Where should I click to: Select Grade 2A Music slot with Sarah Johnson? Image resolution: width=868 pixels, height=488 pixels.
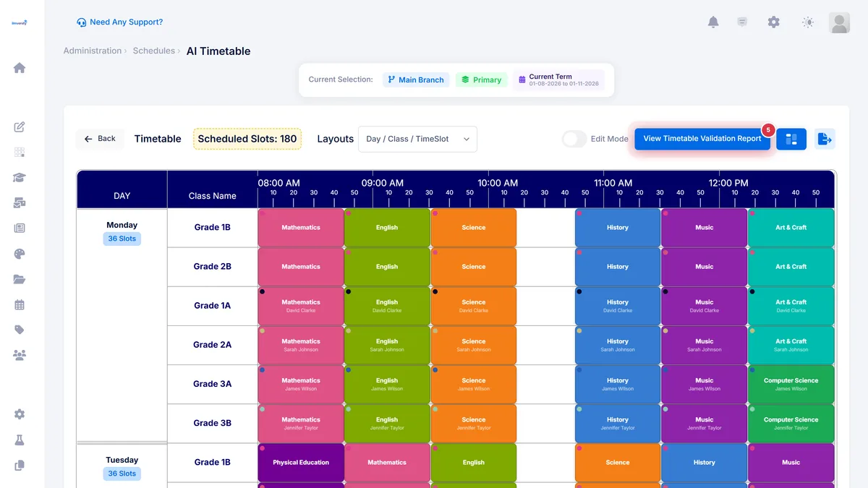click(x=705, y=345)
